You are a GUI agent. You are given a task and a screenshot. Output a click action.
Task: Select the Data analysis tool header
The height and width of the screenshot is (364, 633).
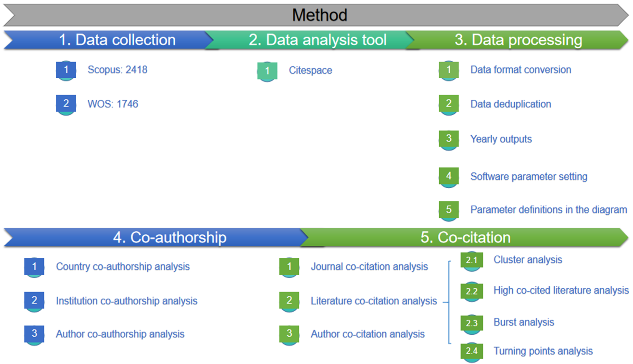317,40
